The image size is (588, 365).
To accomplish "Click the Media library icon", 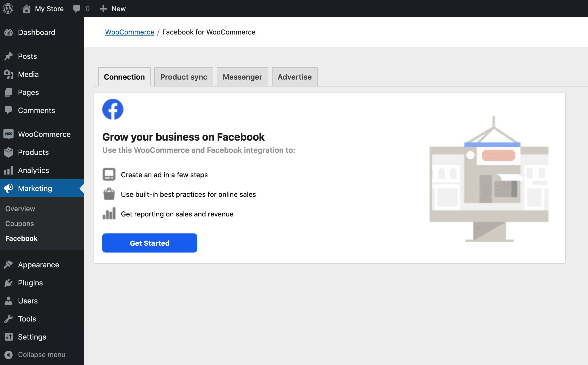I will tap(8, 74).
